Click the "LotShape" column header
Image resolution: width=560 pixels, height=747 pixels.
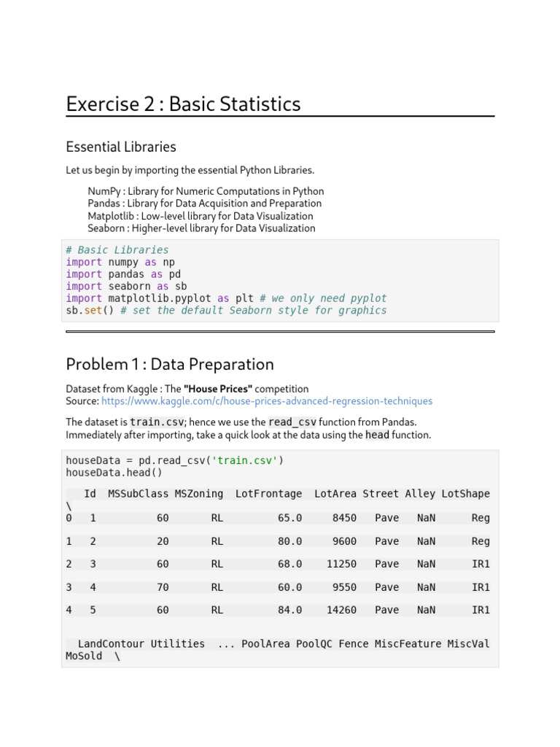click(465, 494)
